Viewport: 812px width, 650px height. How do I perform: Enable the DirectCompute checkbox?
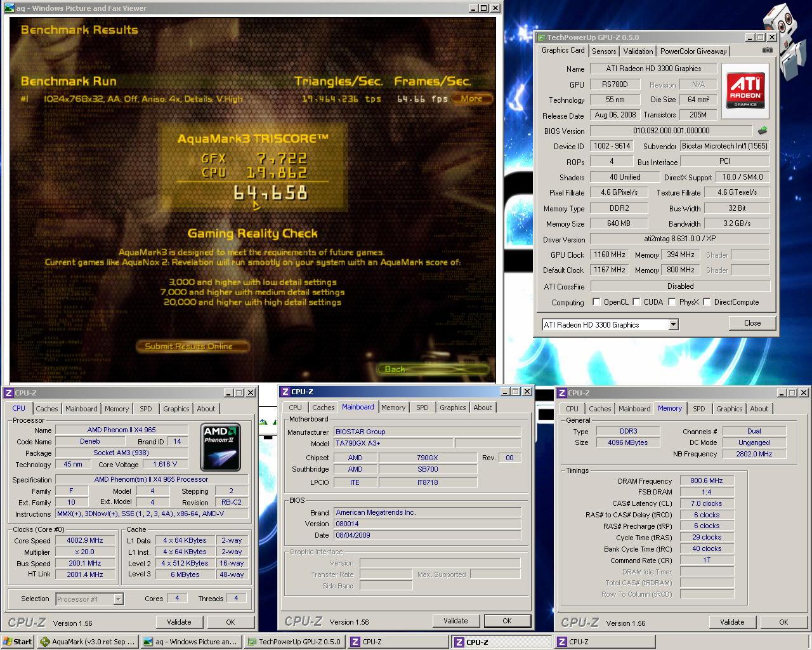[707, 302]
